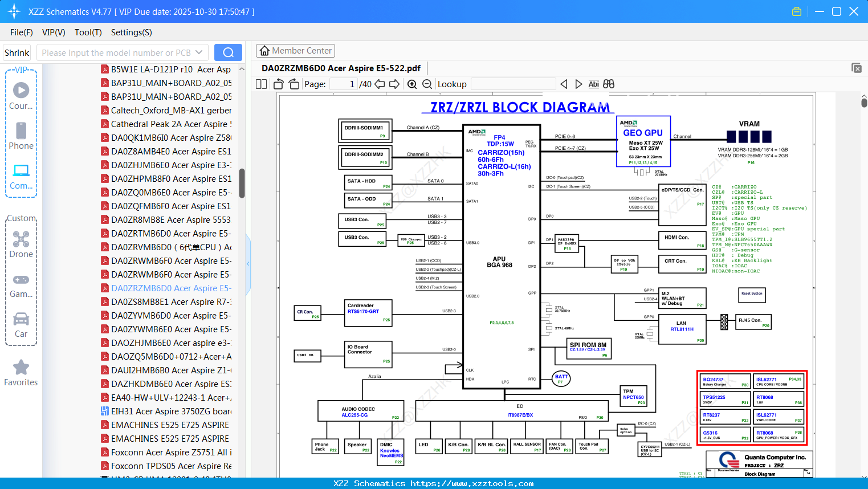Click the document vertical scrollbar thumb

864,102
